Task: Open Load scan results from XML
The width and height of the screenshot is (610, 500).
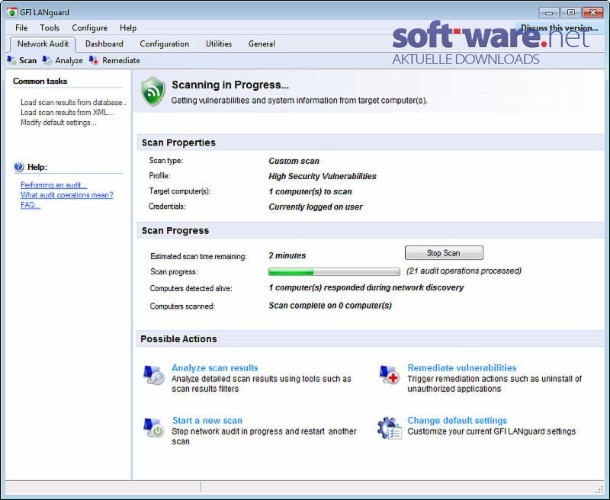Action: tap(67, 112)
